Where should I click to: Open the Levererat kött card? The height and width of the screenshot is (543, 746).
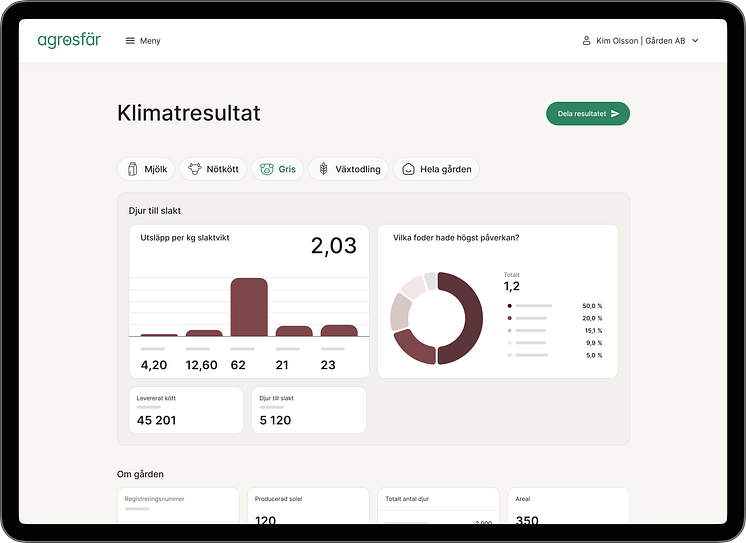click(185, 410)
